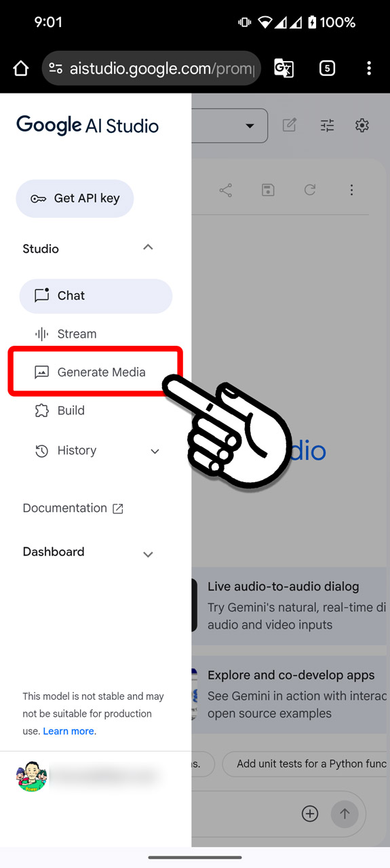Follow the Learn more link
This screenshot has width=390, height=868.
tap(69, 731)
